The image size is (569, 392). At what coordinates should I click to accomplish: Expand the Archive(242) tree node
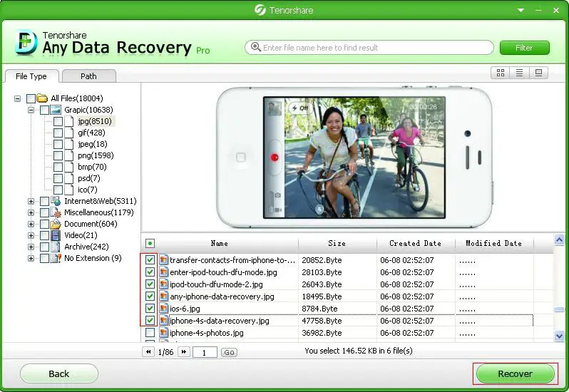pyautogui.click(x=31, y=247)
